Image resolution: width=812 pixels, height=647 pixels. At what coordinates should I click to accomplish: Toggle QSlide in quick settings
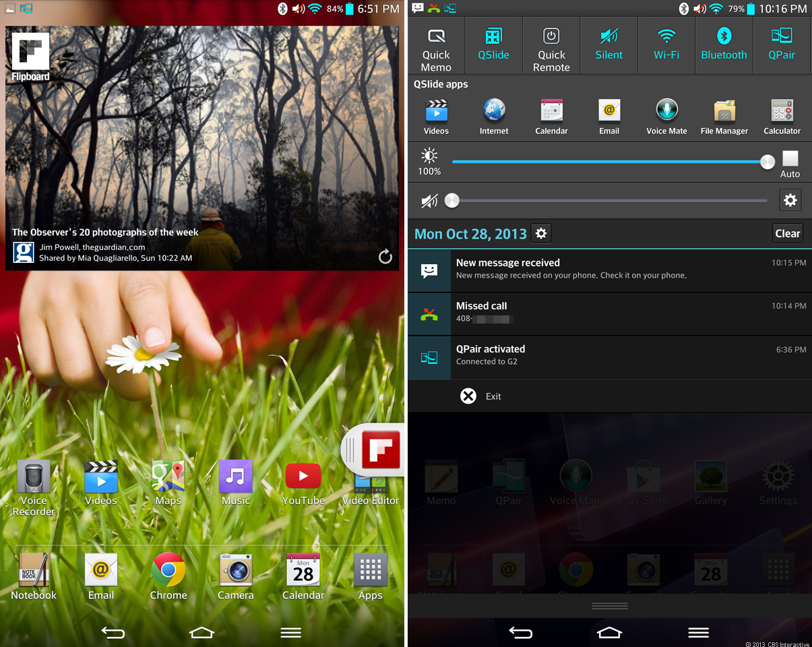pos(494,47)
